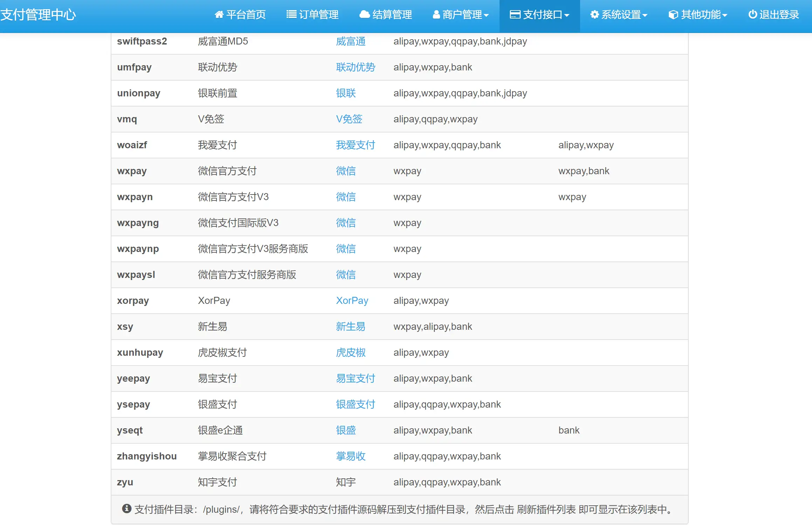Click the info icon in the footer notice

pos(126,509)
